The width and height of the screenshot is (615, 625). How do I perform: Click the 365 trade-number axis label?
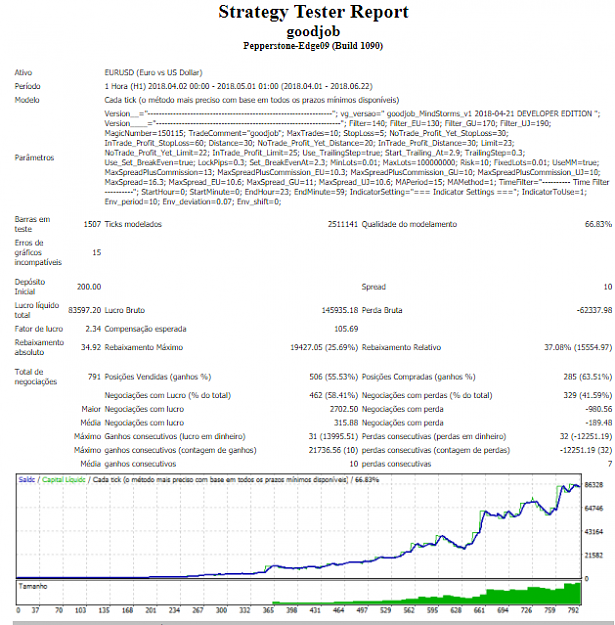[268, 610]
